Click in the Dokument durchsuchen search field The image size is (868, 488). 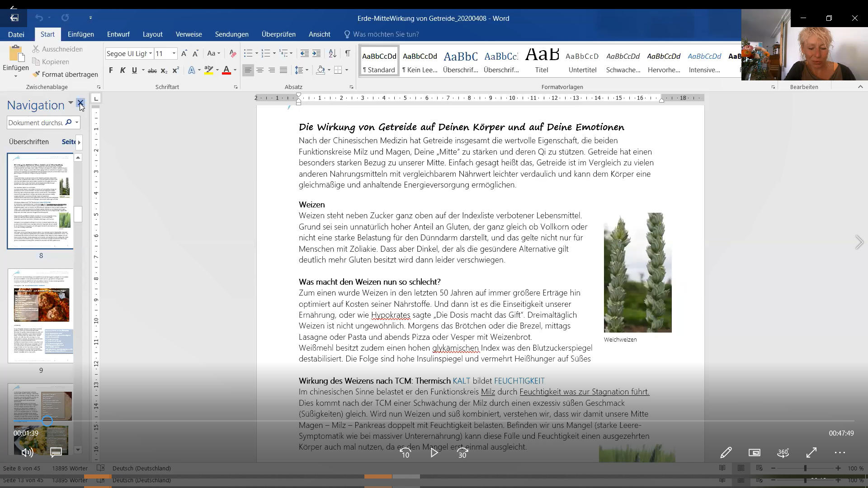coord(36,122)
